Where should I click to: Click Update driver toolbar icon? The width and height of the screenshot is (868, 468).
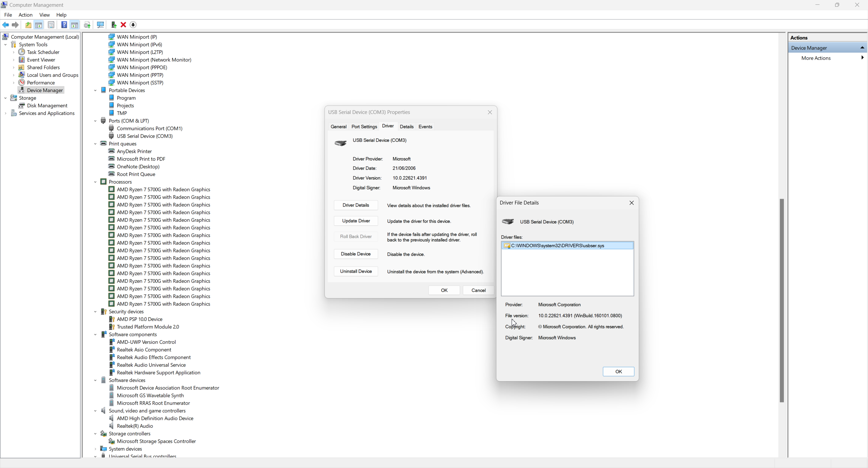pyautogui.click(x=114, y=25)
